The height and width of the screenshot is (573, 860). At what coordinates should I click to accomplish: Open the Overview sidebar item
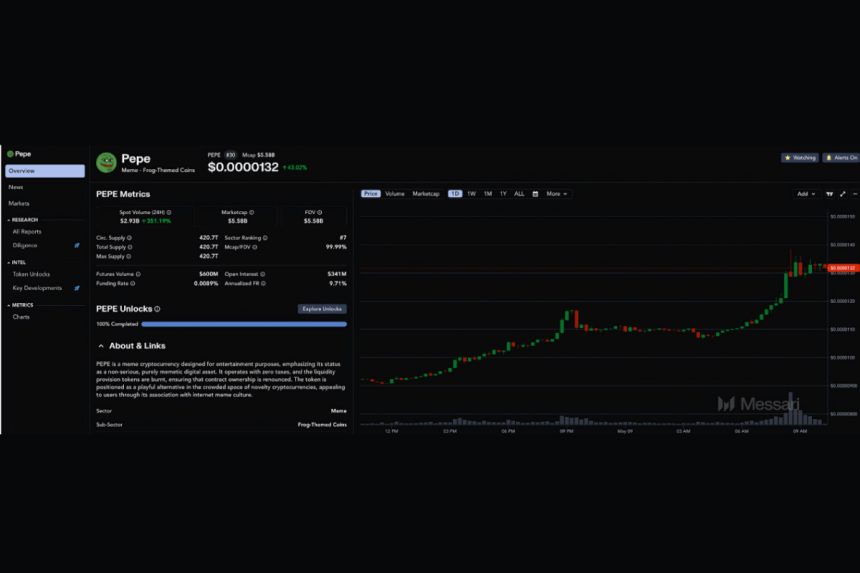click(45, 171)
